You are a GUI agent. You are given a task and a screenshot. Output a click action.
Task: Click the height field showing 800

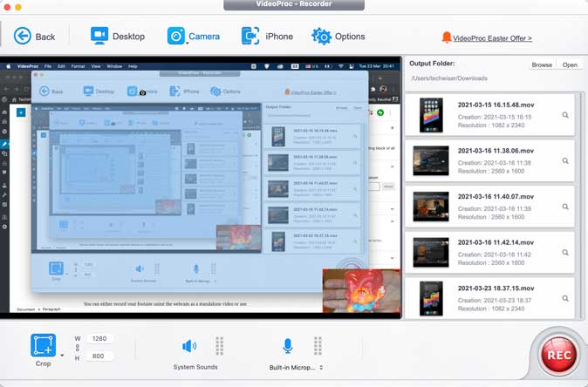click(x=99, y=356)
